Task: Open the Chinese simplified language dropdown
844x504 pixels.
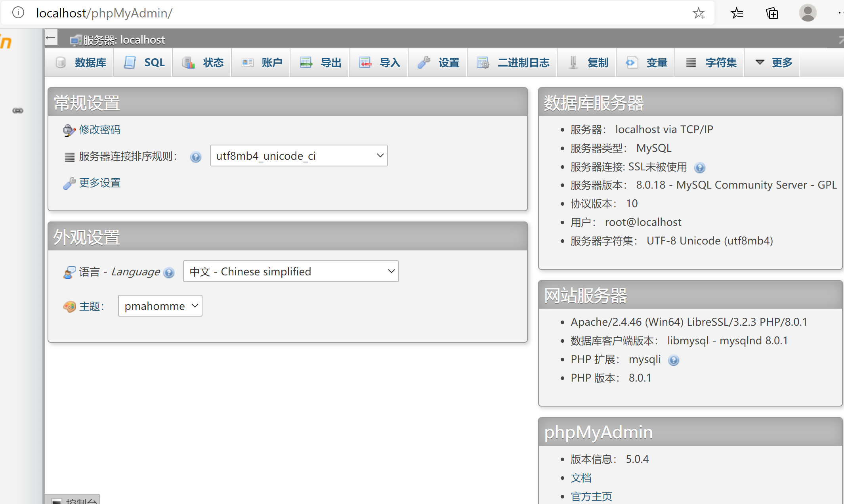Action: pos(291,271)
